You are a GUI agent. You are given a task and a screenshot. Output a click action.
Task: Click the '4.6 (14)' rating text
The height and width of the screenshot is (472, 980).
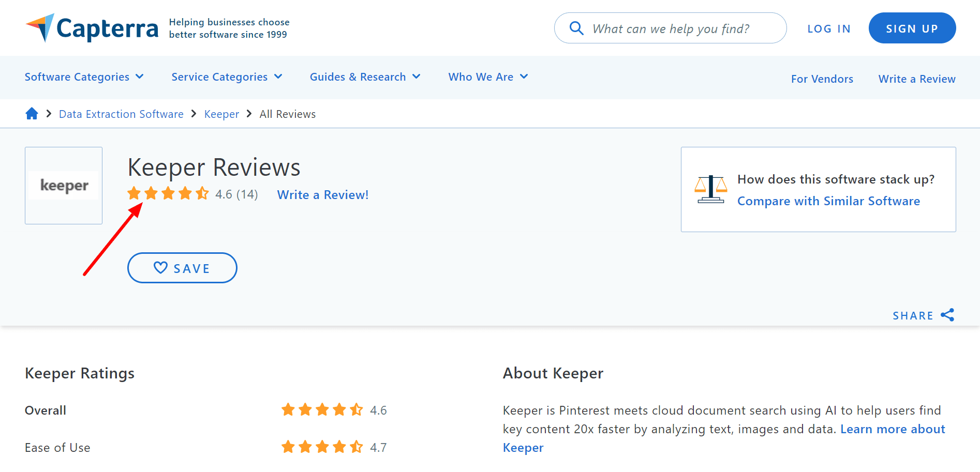point(236,194)
